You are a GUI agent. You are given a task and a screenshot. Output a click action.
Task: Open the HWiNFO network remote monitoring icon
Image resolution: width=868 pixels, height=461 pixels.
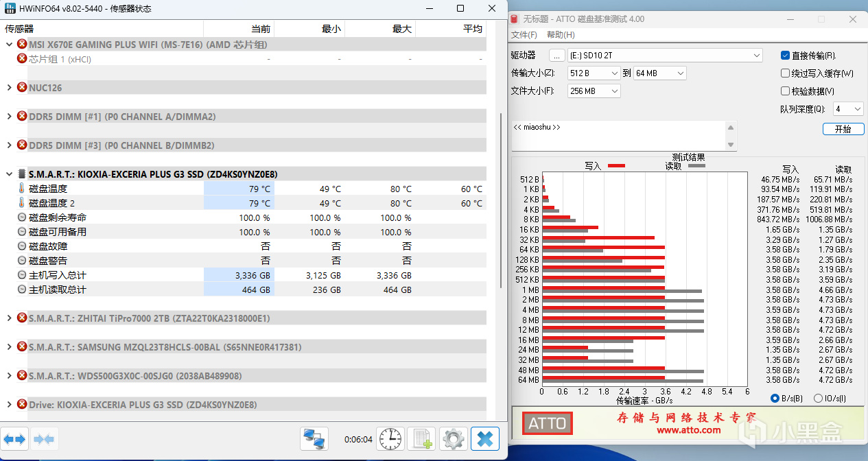[x=314, y=438]
